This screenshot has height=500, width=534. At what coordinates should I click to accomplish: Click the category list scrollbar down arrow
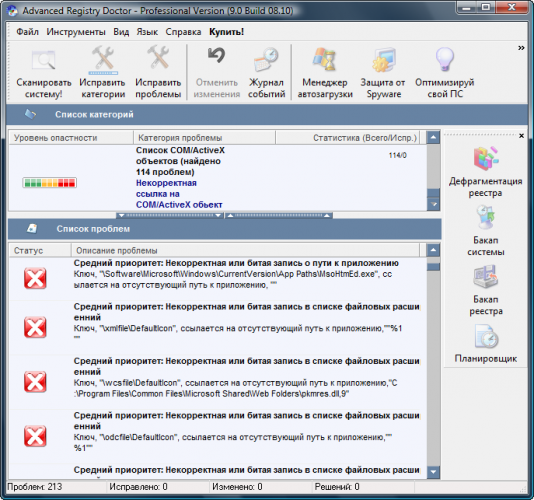click(x=433, y=204)
